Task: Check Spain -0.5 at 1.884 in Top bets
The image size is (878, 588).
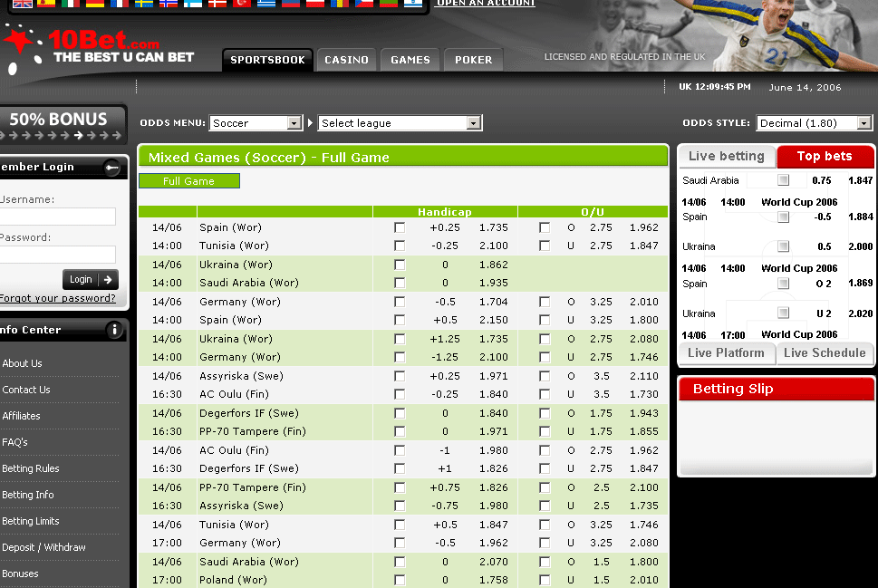Action: coord(784,217)
